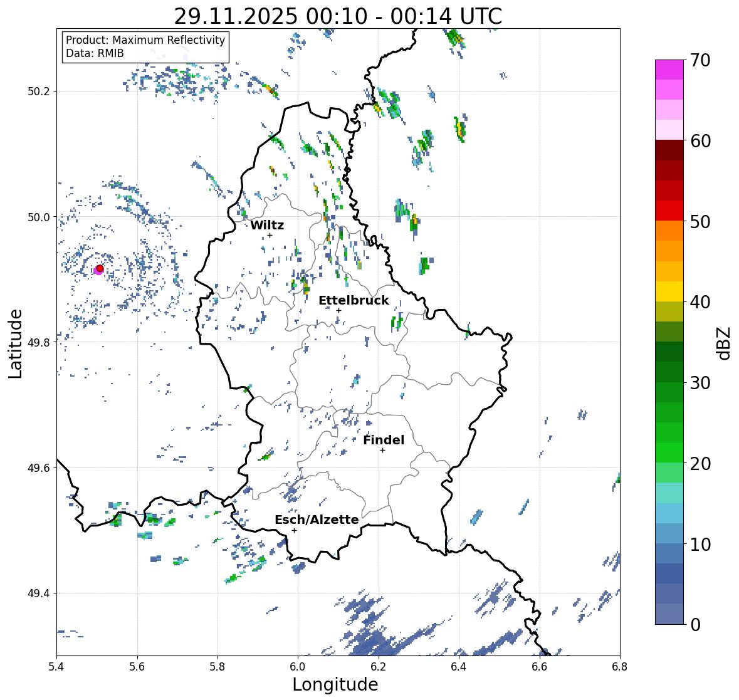Viewport: 739px width, 700px height.
Task: Click the Data: RMIB text
Action: tap(95, 53)
